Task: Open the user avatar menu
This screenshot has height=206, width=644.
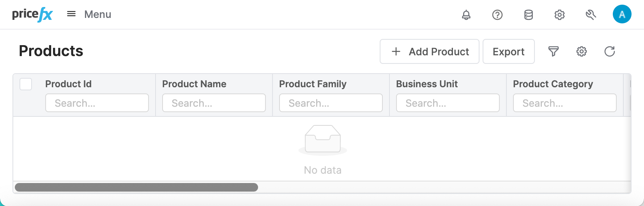Action: pyautogui.click(x=622, y=14)
